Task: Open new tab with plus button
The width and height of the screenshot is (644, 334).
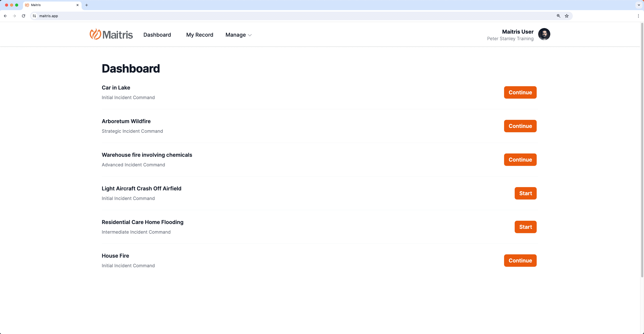Action: (x=87, y=5)
